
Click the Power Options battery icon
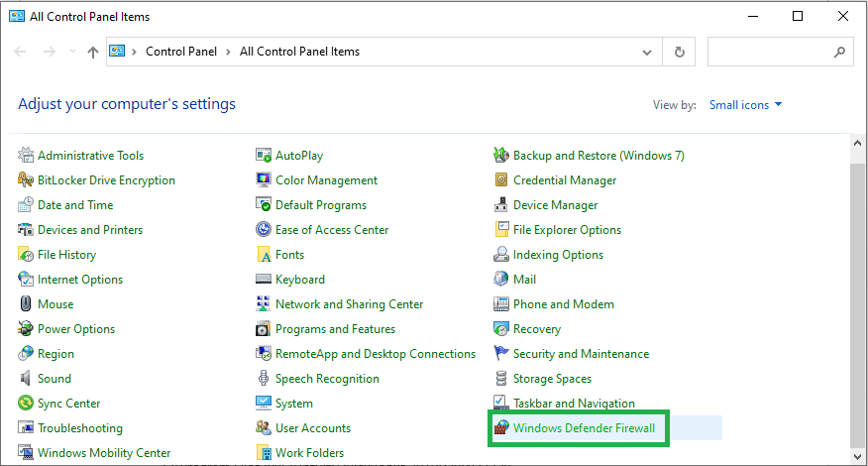(26, 328)
